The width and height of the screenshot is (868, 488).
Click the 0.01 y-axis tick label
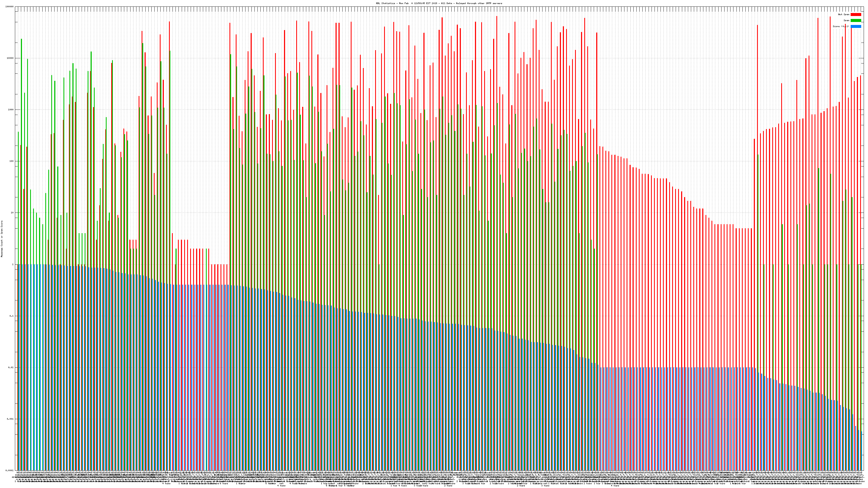11,367
